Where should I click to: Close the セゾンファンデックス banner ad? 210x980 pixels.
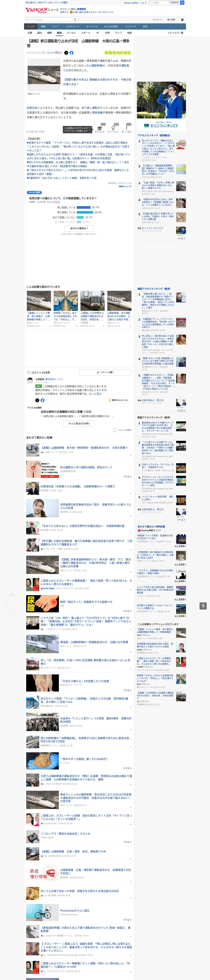(x=184, y=83)
